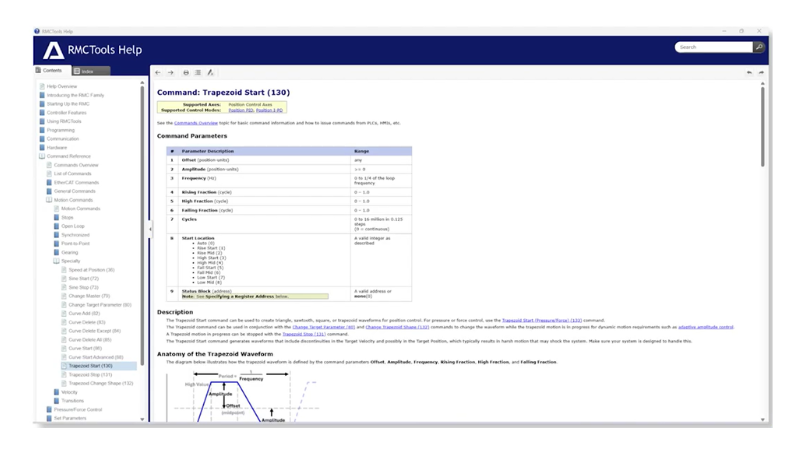Click the magnifier search button

759,47
